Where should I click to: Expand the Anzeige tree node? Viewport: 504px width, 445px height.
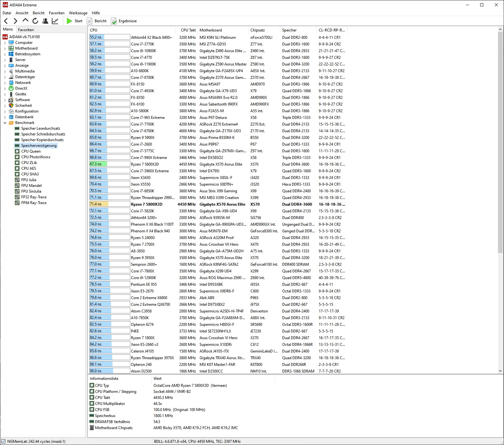(5, 65)
